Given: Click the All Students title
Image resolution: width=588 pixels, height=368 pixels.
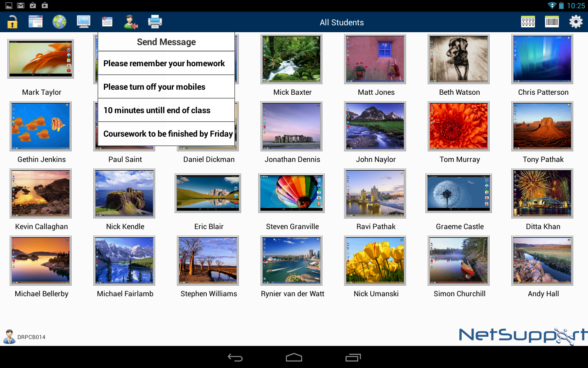Looking at the screenshot, I should (342, 23).
